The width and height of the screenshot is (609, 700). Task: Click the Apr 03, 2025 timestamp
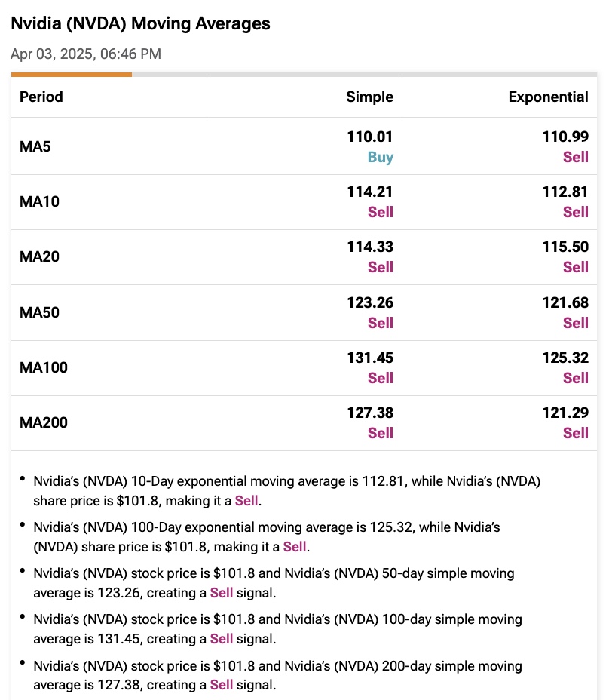tap(85, 54)
